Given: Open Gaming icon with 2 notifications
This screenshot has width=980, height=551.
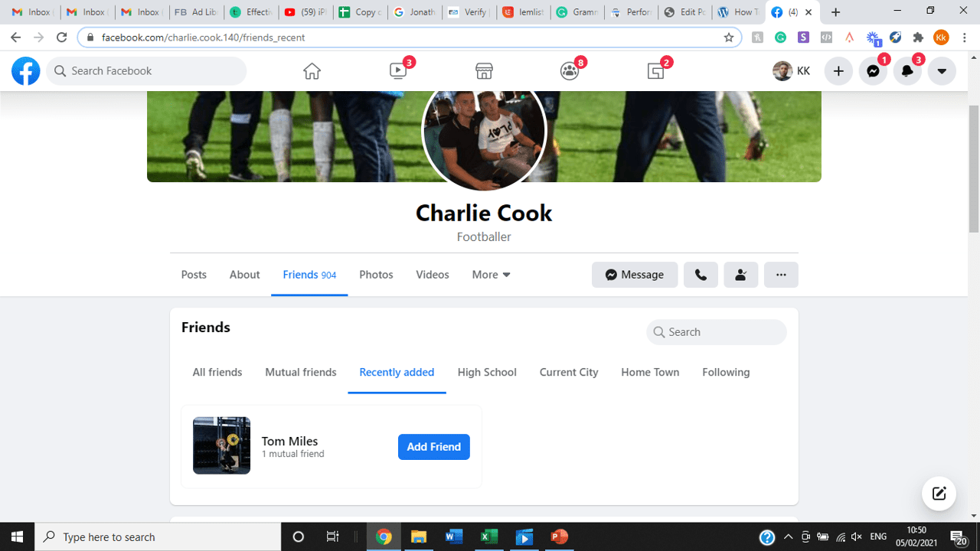Looking at the screenshot, I should tap(655, 70).
